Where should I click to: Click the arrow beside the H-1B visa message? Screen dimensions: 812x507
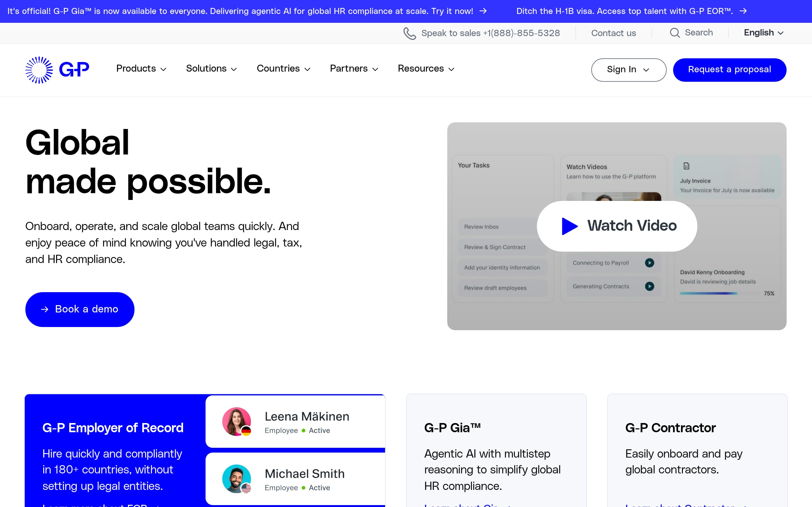[x=743, y=11]
